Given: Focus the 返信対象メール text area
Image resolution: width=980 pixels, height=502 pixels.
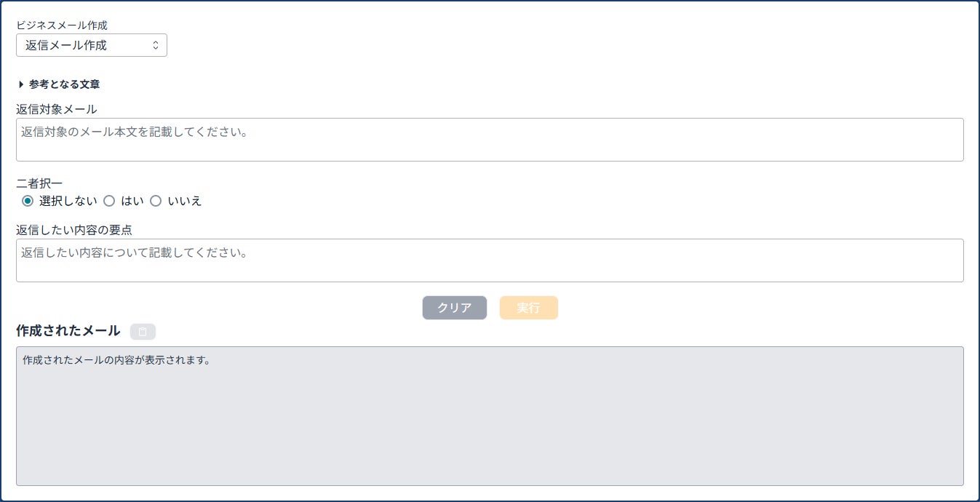Looking at the screenshot, I should click(490, 140).
